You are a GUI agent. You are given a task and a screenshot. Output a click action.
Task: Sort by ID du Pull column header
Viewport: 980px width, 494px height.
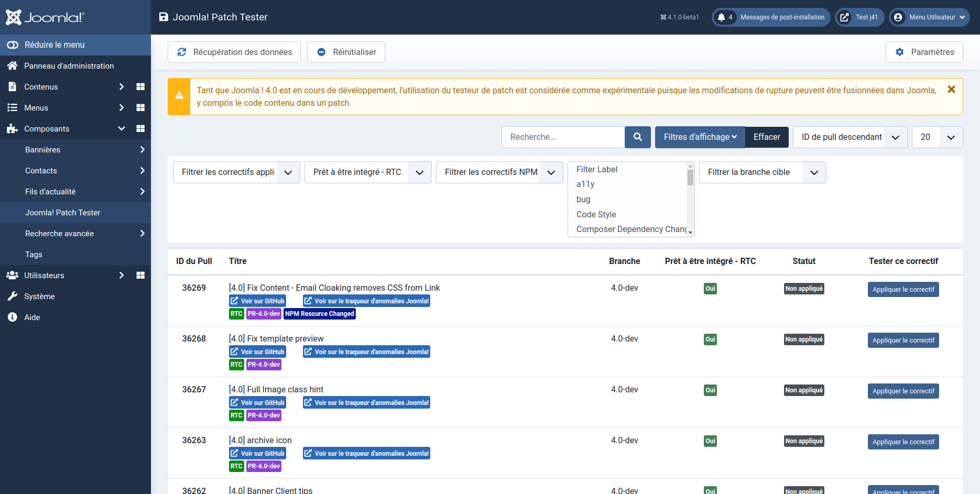click(x=194, y=261)
